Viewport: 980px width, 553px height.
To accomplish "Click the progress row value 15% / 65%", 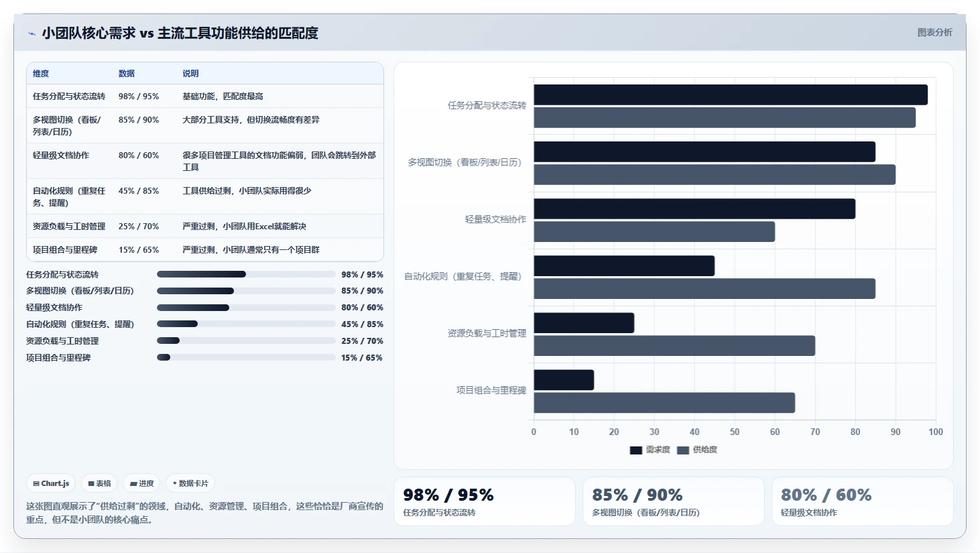I will click(362, 358).
